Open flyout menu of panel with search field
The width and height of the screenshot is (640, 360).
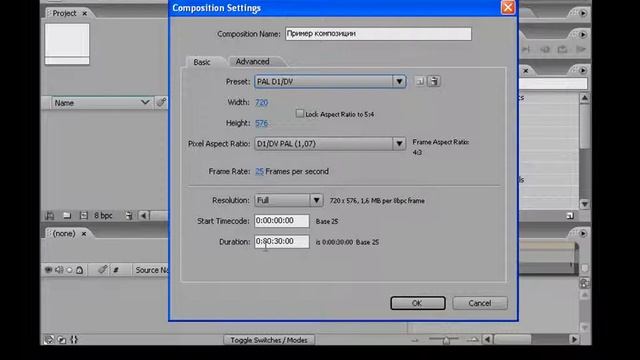(x=582, y=70)
